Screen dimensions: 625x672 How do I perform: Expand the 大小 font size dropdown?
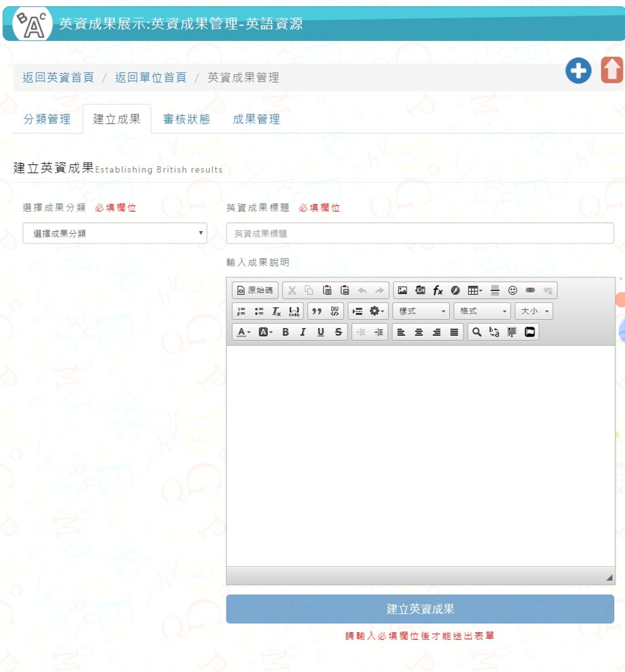[x=534, y=311]
